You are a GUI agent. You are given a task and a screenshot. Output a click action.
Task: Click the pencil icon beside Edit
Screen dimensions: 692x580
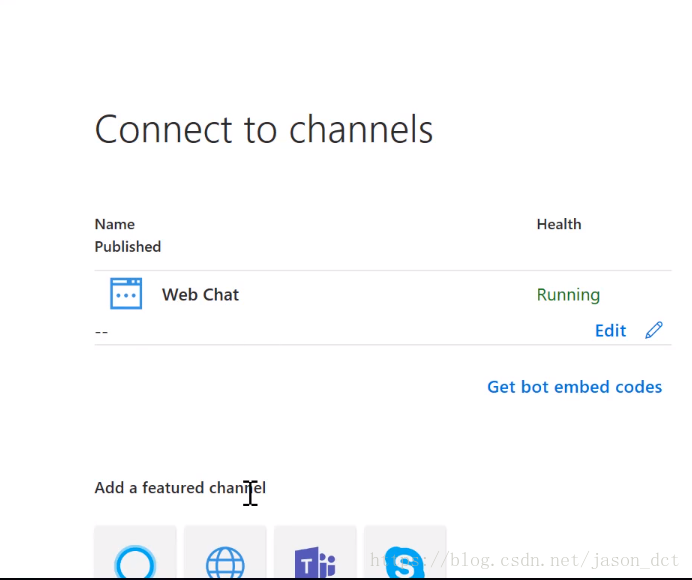[x=654, y=330]
